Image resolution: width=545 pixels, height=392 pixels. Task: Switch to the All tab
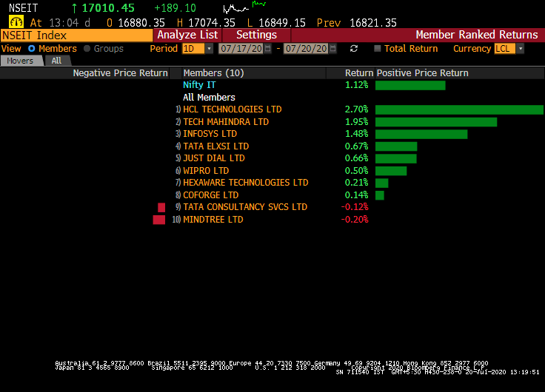tap(56, 61)
